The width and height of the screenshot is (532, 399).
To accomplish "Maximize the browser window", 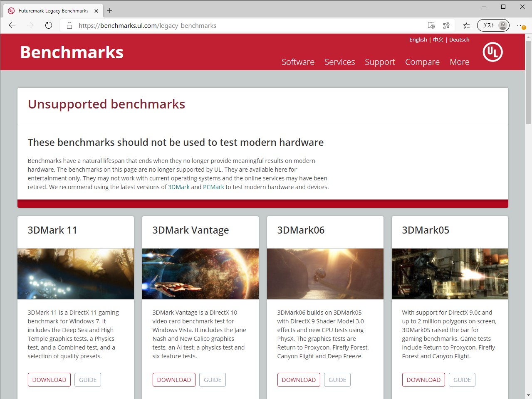I will (503, 7).
